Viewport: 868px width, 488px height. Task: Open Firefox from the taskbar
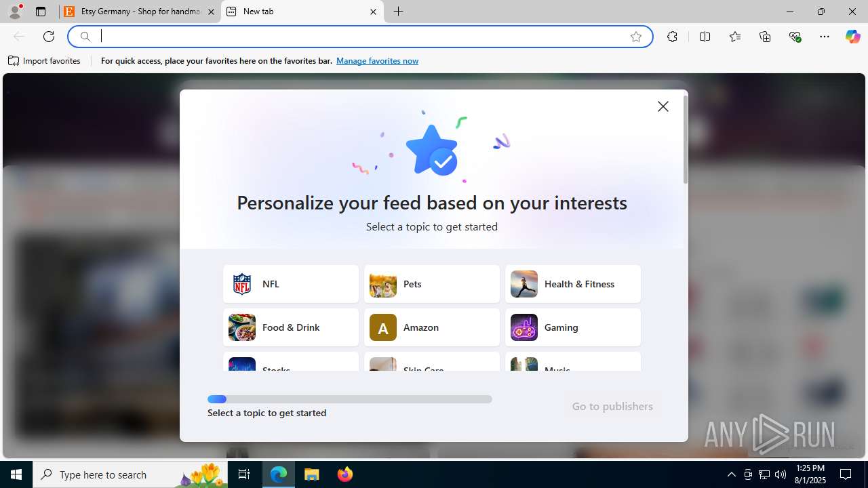344,474
